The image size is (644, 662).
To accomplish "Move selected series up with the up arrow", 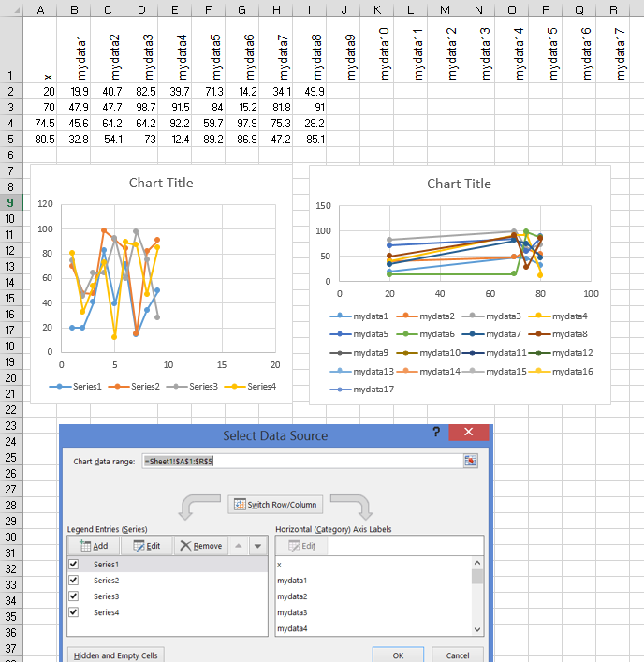I will (239, 546).
